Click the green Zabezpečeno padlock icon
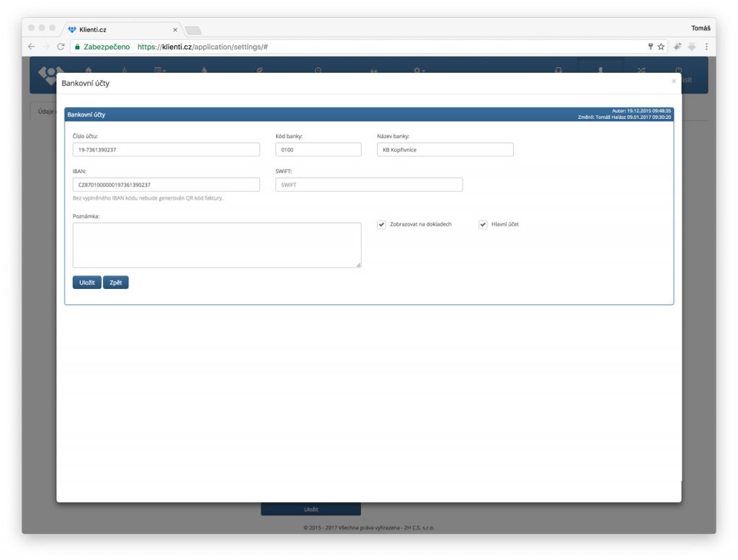The height and width of the screenshot is (560, 738). tap(77, 46)
